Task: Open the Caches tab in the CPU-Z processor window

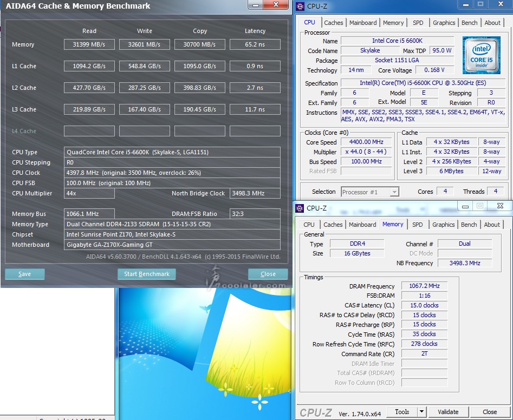Action: 333,23
